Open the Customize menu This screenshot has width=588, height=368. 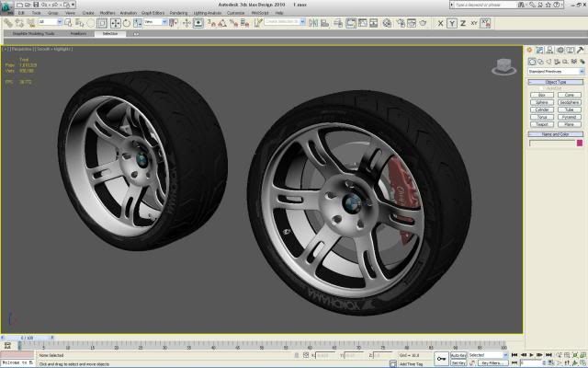235,13
